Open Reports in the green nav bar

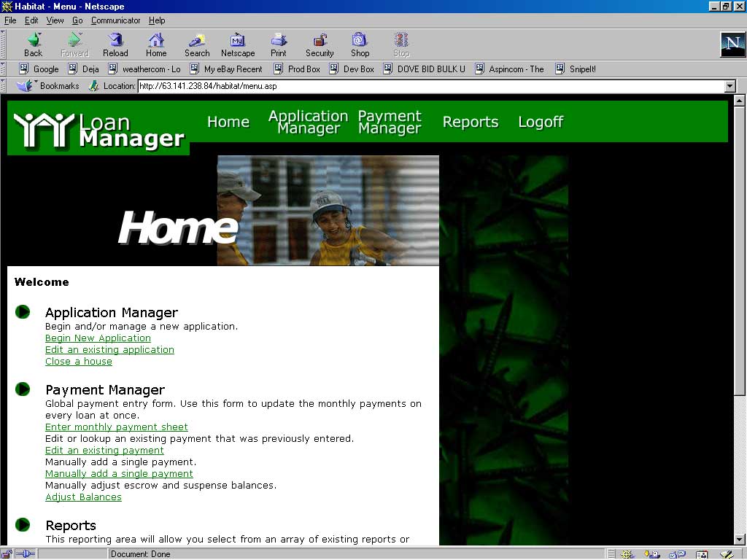tap(471, 122)
